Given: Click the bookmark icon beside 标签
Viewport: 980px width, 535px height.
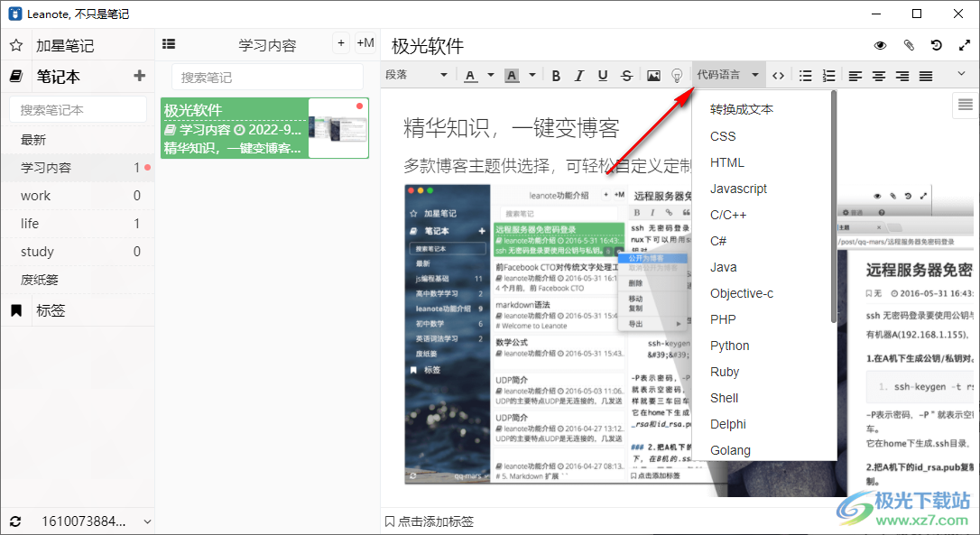Looking at the screenshot, I should pyautogui.click(x=16, y=310).
